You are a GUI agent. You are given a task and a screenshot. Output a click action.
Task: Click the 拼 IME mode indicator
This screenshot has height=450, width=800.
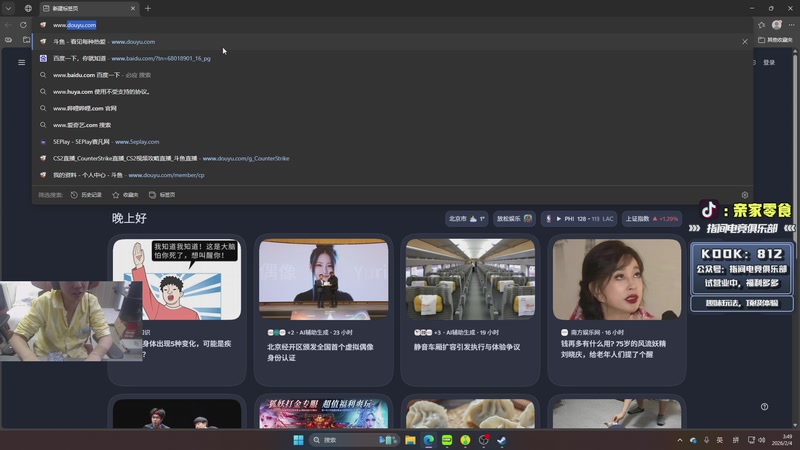(735, 440)
